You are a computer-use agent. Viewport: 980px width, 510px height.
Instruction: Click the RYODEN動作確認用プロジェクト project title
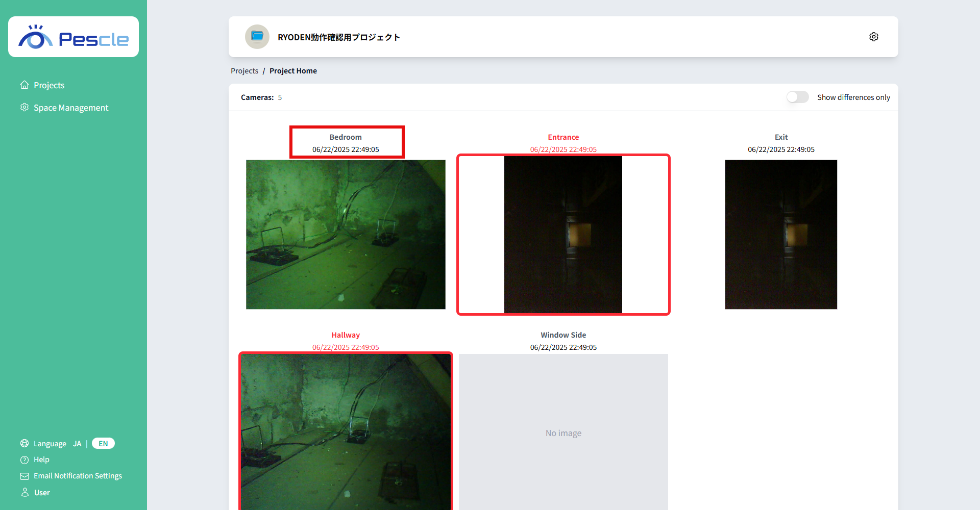pos(338,37)
